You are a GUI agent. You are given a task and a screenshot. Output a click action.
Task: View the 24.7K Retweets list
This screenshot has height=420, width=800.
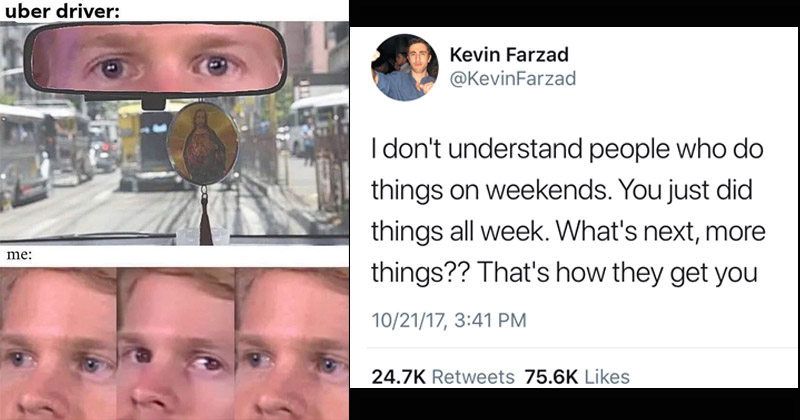(x=443, y=377)
